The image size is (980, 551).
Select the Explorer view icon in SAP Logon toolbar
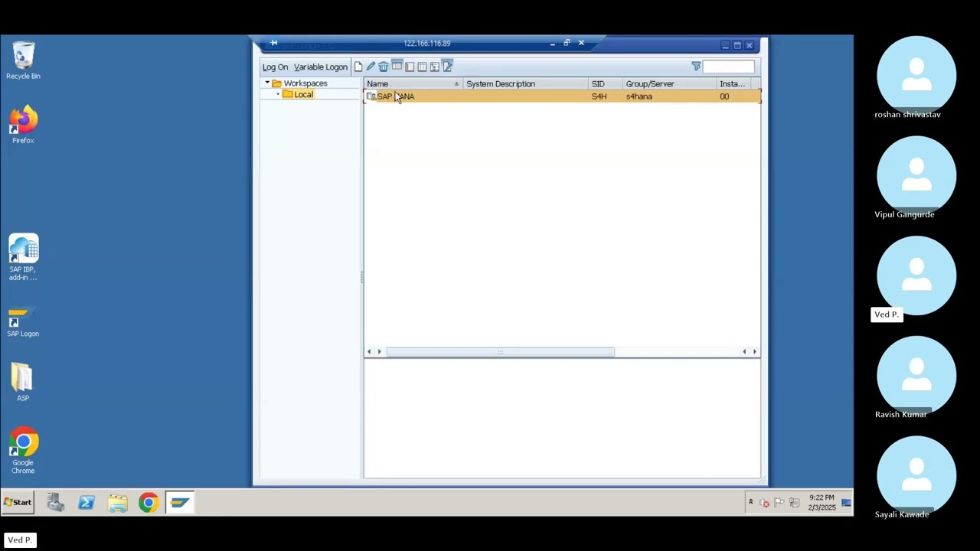(397, 67)
